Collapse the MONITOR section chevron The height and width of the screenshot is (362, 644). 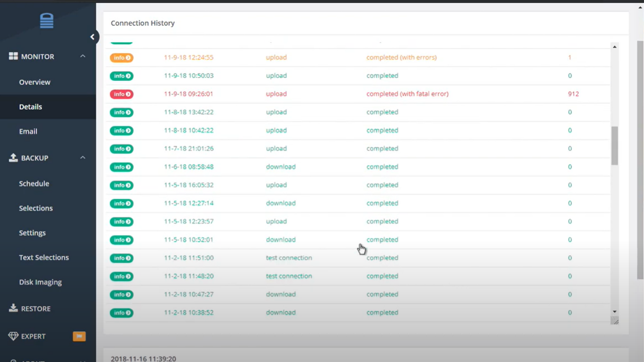pyautogui.click(x=82, y=56)
